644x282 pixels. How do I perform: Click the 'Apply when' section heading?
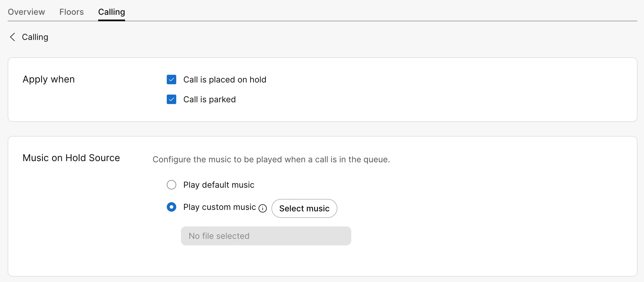pyautogui.click(x=48, y=79)
